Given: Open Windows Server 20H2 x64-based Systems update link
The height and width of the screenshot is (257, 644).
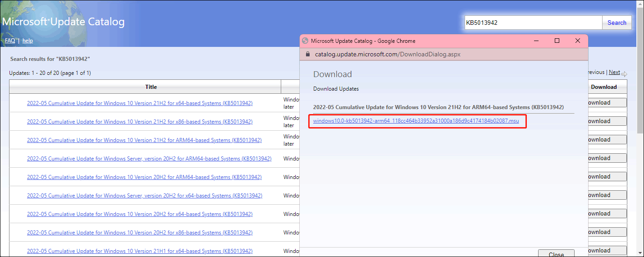Looking at the screenshot, I should [x=145, y=196].
